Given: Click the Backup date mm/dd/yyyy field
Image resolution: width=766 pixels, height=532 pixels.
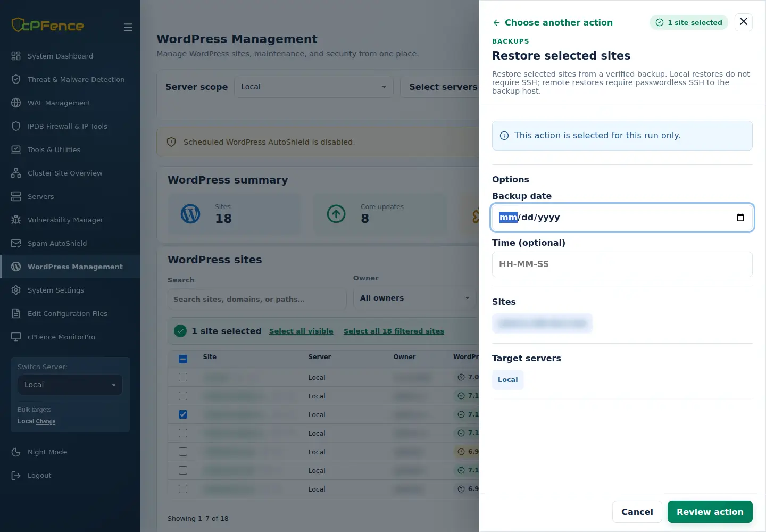Looking at the screenshot, I should [622, 218].
